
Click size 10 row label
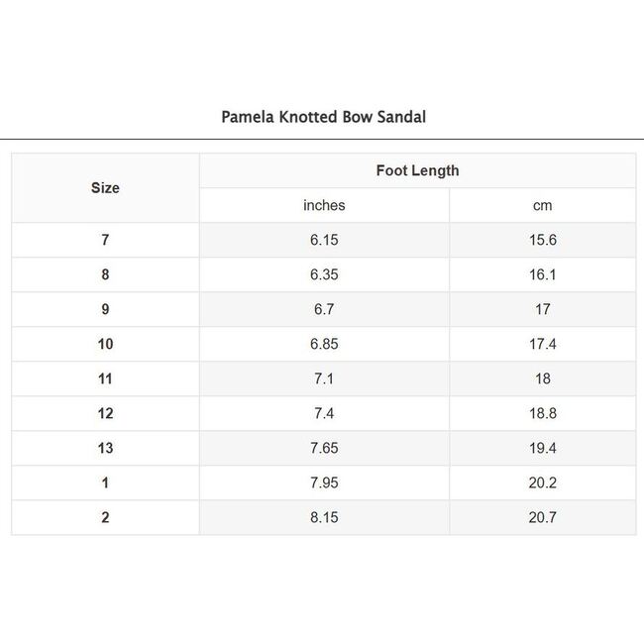click(x=105, y=344)
